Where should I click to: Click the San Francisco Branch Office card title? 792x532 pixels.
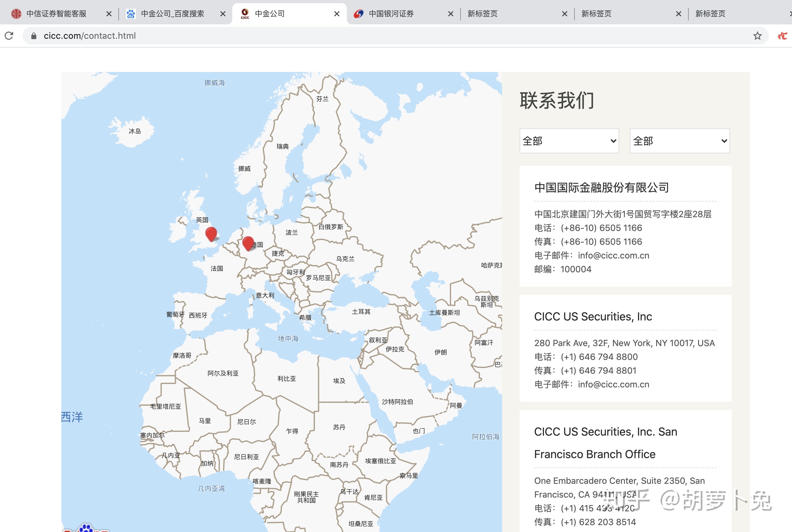click(x=605, y=443)
